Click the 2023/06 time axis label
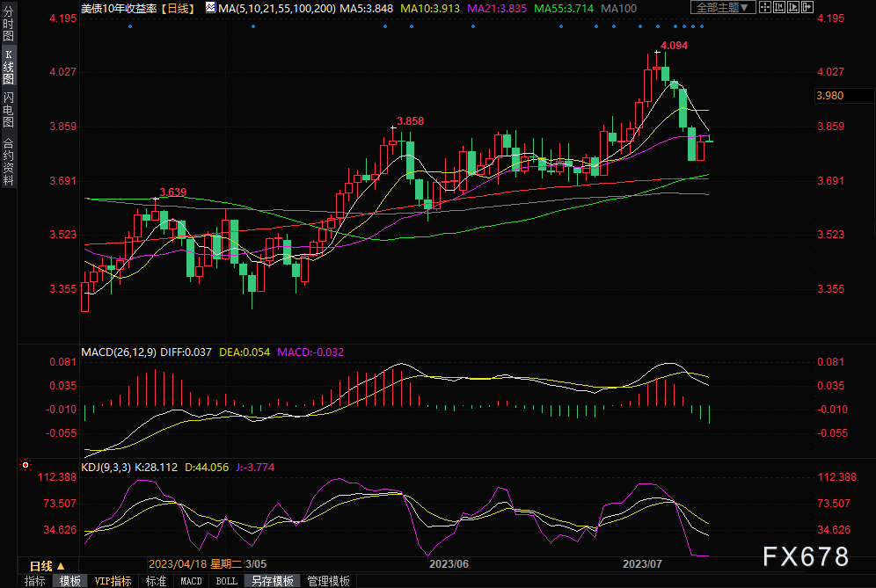This screenshot has width=876, height=588. coord(449,564)
